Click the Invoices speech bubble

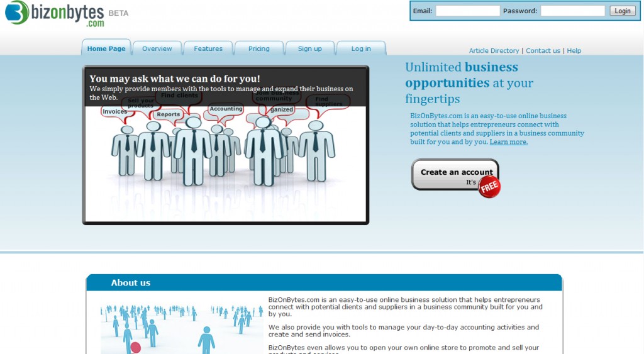click(114, 112)
